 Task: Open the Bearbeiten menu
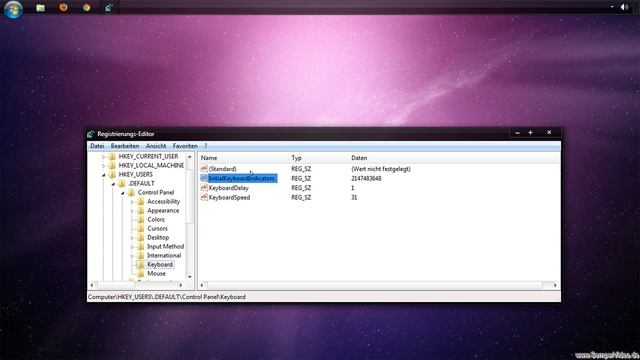(x=125, y=146)
